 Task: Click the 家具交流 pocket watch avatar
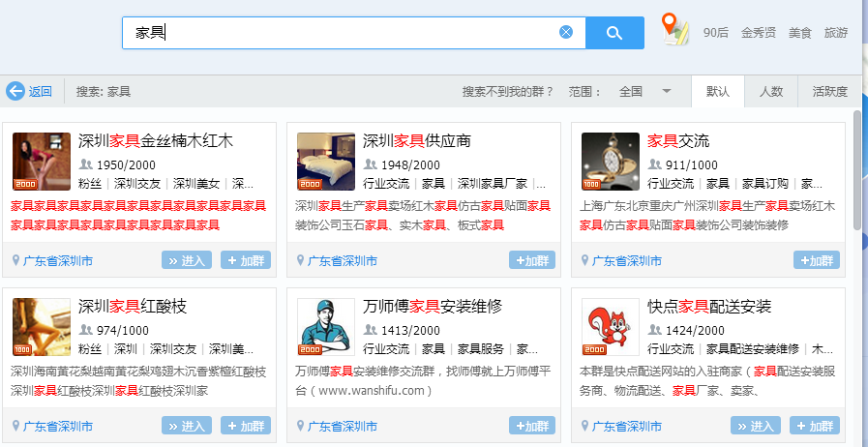tap(610, 161)
